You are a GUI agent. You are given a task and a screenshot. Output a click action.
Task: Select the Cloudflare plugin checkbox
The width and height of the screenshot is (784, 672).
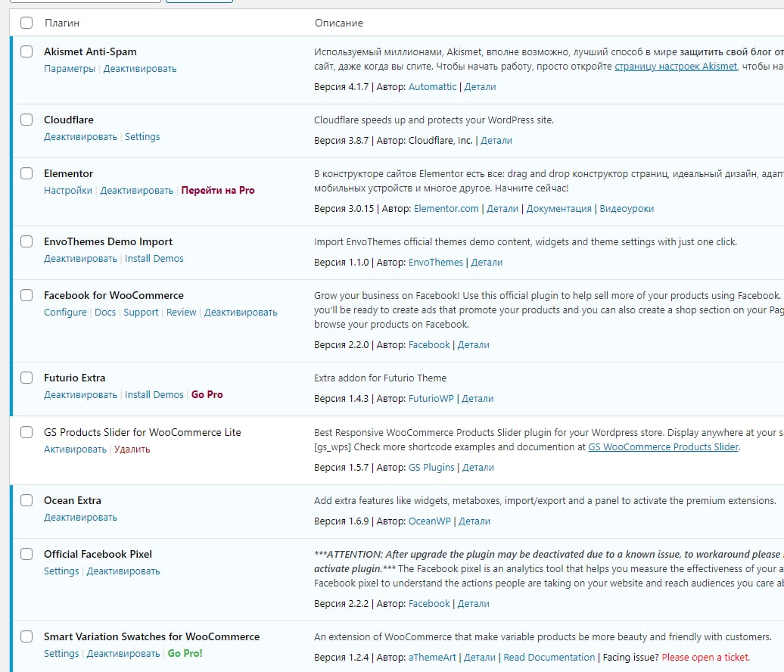pos(26,120)
